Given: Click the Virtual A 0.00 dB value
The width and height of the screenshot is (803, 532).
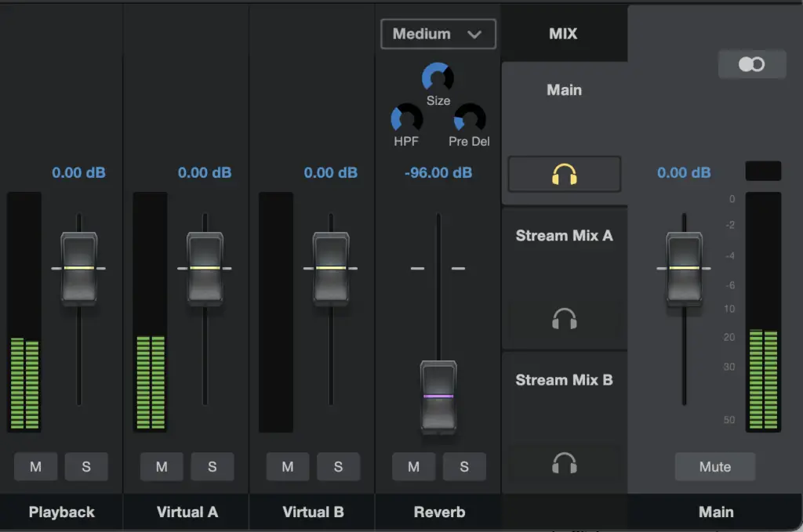Looking at the screenshot, I should 205,173.
